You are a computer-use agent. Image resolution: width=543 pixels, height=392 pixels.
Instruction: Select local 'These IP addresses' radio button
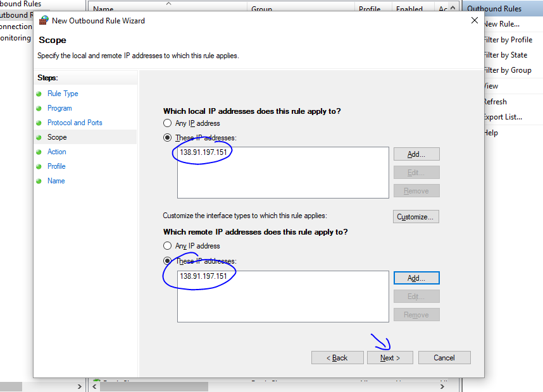click(167, 138)
